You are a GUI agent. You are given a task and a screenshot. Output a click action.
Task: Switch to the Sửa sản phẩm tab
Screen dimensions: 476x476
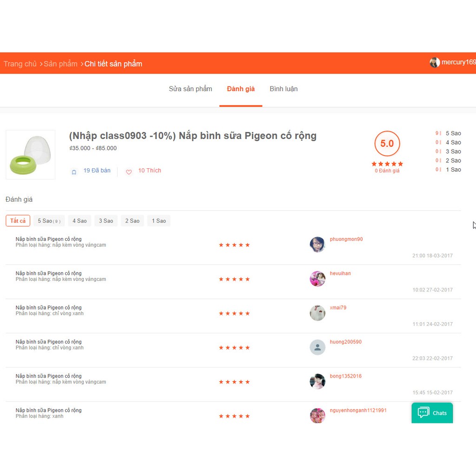(x=190, y=89)
